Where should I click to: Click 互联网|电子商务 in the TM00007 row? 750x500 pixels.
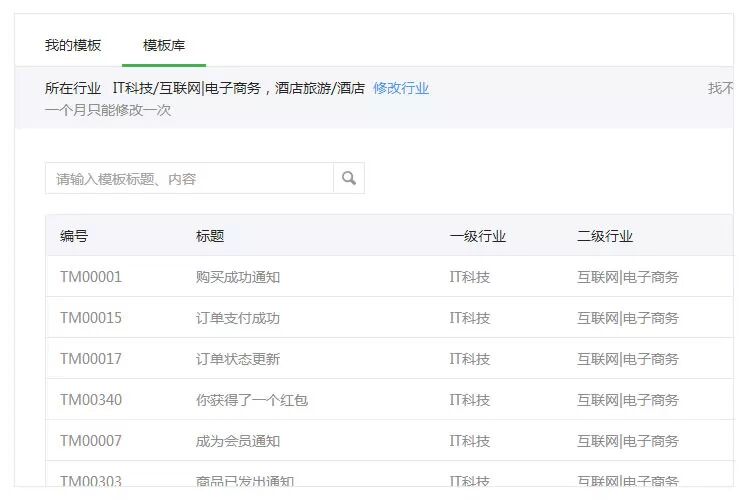[x=628, y=441]
